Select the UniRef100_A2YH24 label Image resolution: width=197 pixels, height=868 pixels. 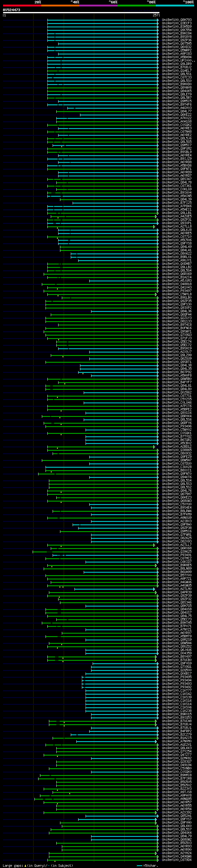[177, 853]
